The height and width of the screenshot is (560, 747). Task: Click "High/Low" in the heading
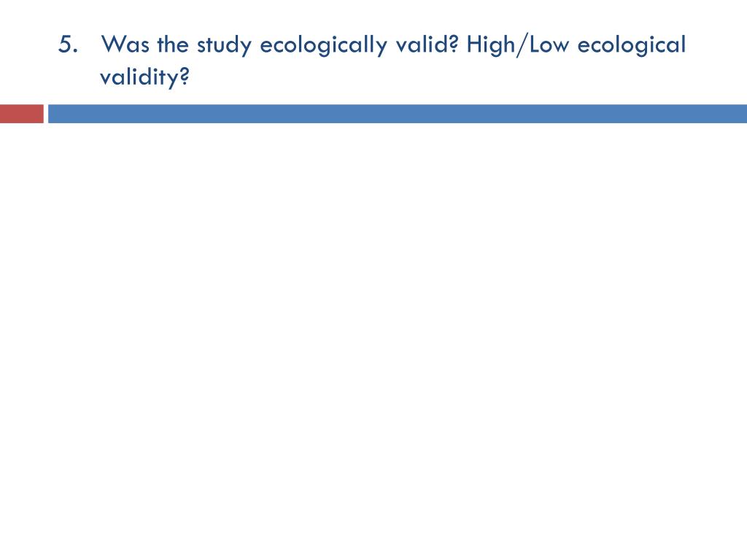pyautogui.click(x=517, y=46)
